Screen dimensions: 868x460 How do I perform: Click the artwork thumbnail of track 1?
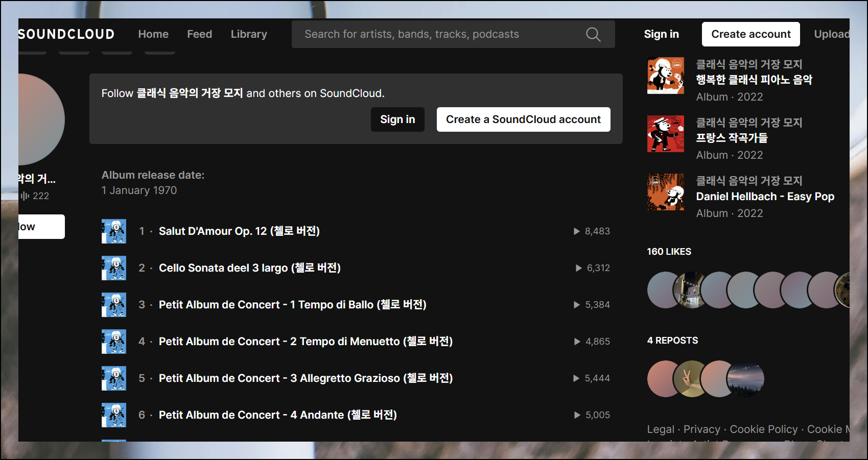114,231
